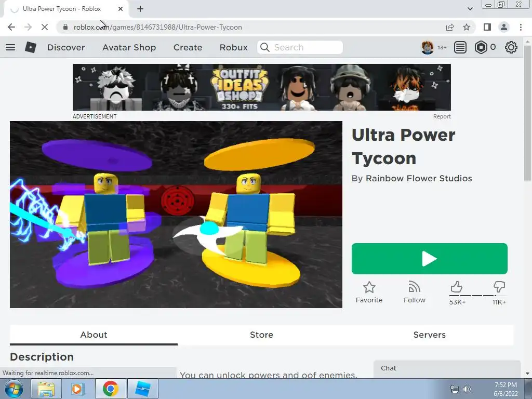
Task: Open the user avatar profile icon
Action: (x=428, y=47)
